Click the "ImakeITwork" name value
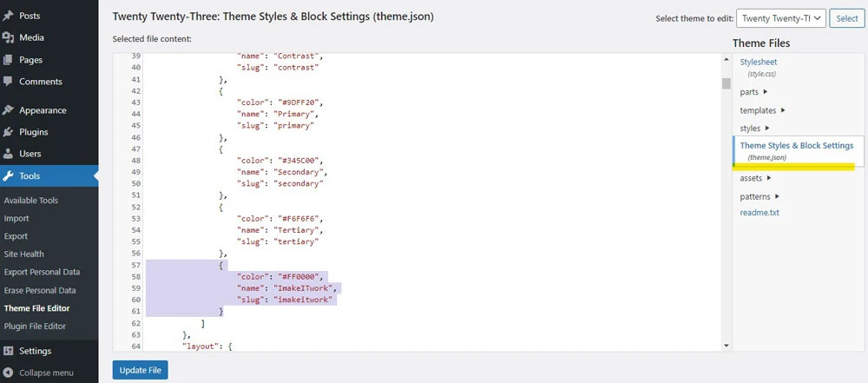 click(302, 288)
